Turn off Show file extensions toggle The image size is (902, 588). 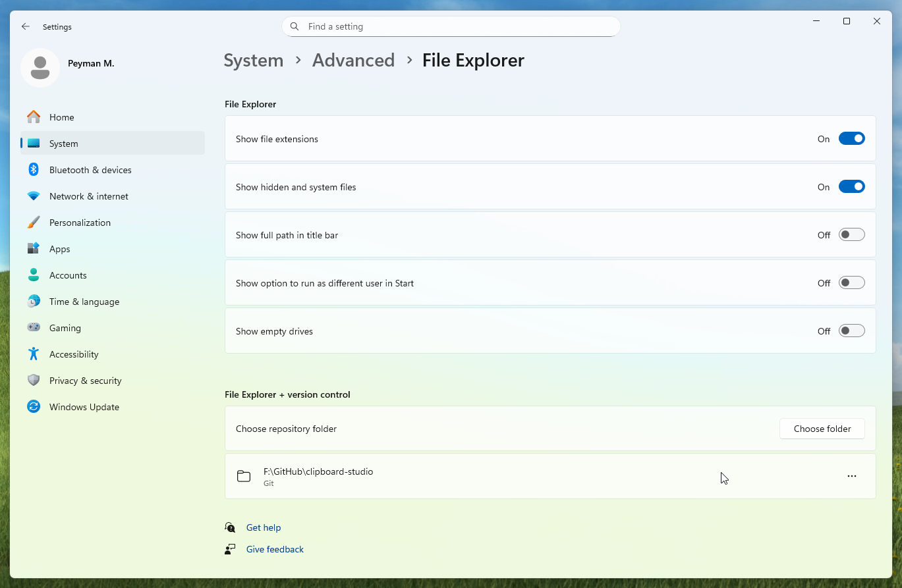[852, 138]
